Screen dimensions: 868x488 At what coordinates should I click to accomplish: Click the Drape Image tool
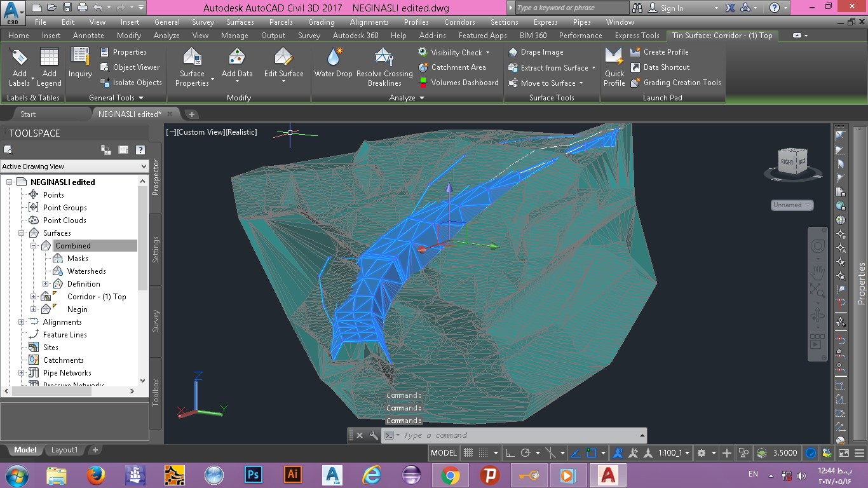tap(536, 52)
